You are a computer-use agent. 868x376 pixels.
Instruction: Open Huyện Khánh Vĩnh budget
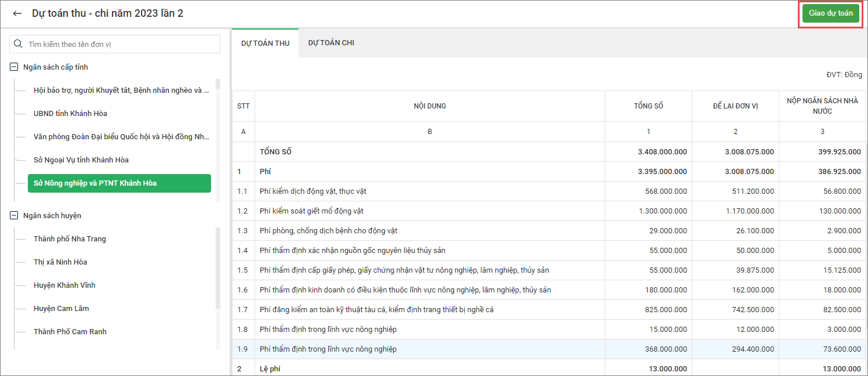(x=64, y=285)
